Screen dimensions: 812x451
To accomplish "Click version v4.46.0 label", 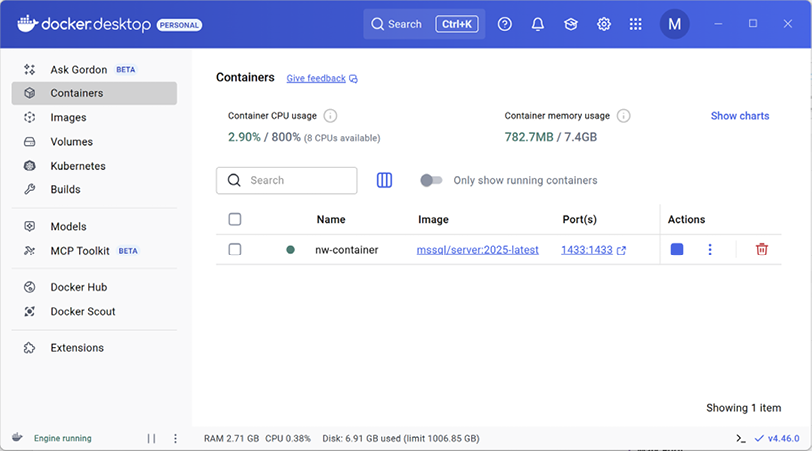I will pyautogui.click(x=783, y=439).
